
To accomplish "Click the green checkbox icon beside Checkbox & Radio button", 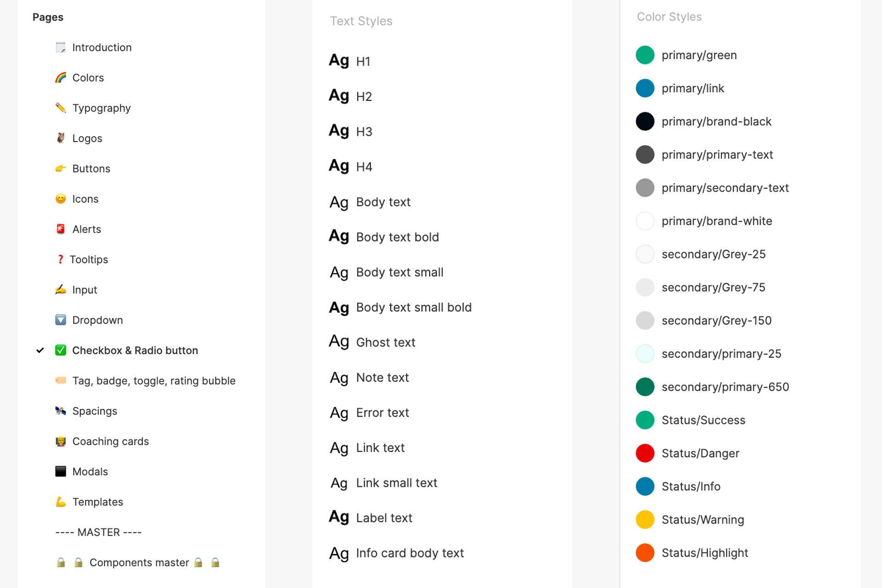I will pyautogui.click(x=61, y=351).
